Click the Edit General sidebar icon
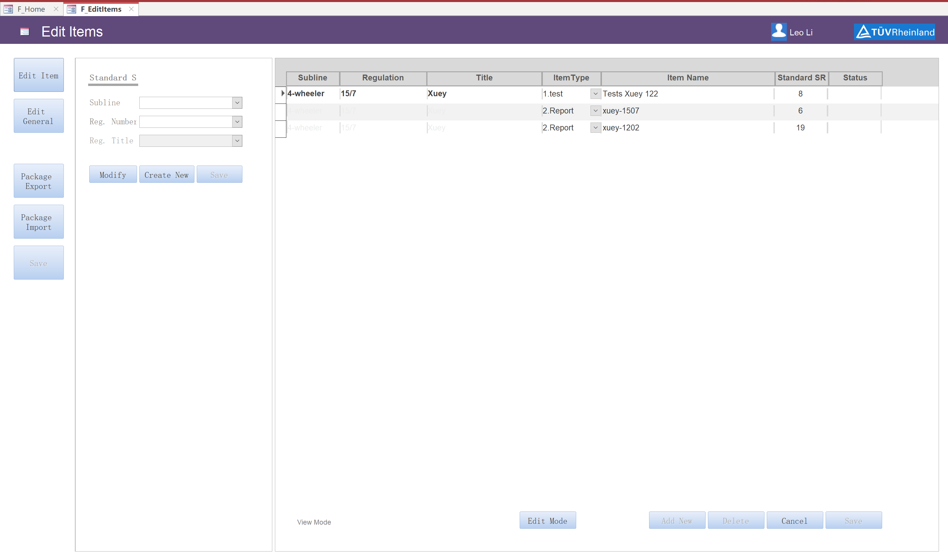Screen dimensions: 948x560 37,116
